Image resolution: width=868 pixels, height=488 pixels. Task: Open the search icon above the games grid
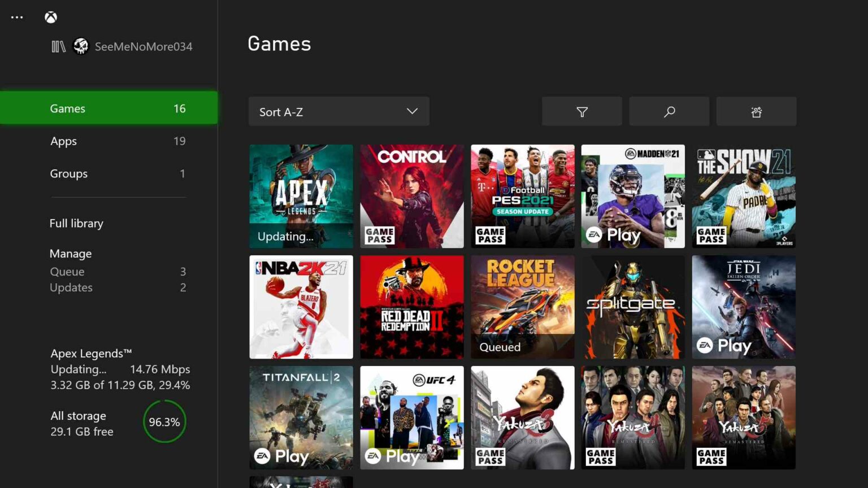click(x=669, y=111)
